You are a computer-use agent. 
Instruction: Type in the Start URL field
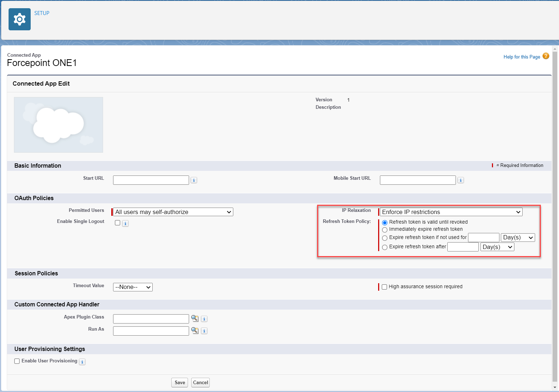coord(151,180)
